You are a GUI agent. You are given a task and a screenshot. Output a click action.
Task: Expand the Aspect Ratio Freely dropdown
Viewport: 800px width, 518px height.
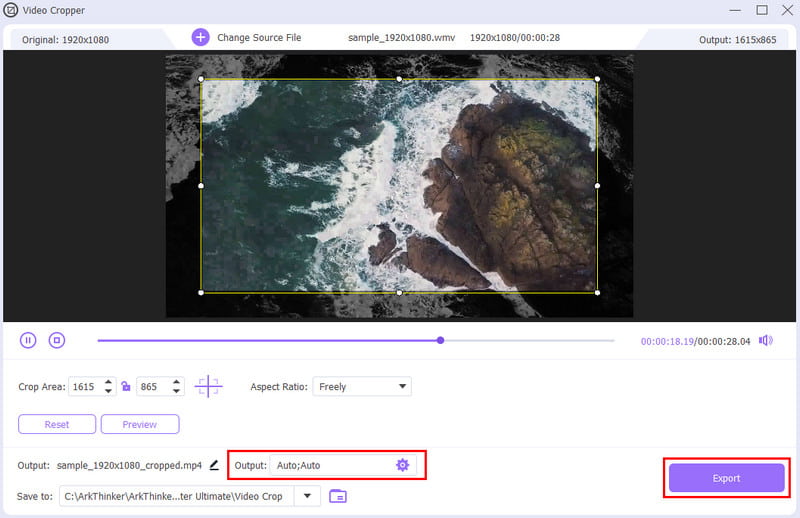[403, 386]
